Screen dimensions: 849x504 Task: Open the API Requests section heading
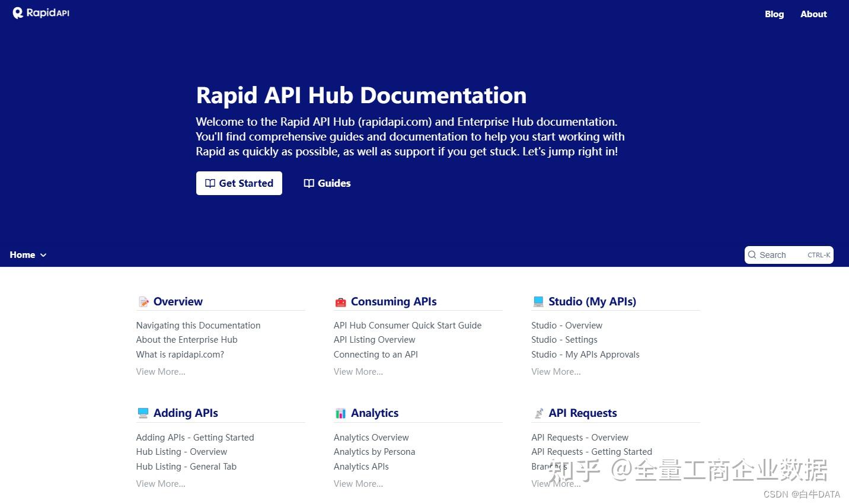[x=583, y=413]
